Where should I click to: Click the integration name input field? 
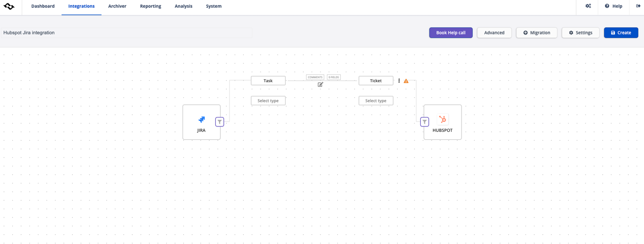coord(127,33)
